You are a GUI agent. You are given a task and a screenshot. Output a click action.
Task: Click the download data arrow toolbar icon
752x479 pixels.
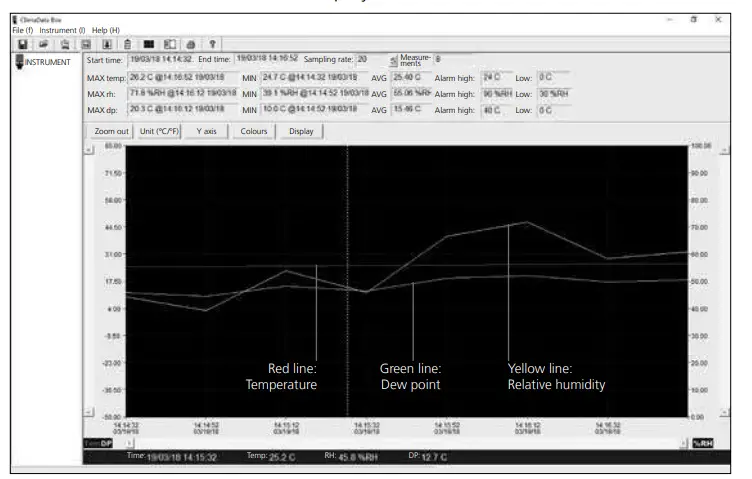(107, 45)
